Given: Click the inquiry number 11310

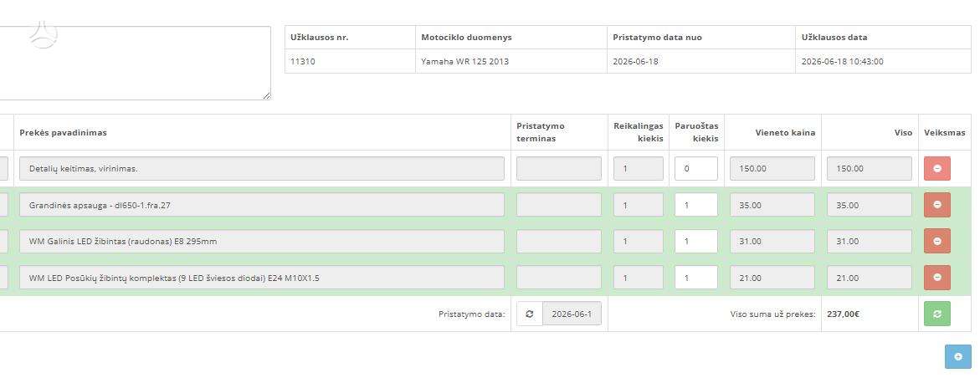Looking at the screenshot, I should [303, 61].
